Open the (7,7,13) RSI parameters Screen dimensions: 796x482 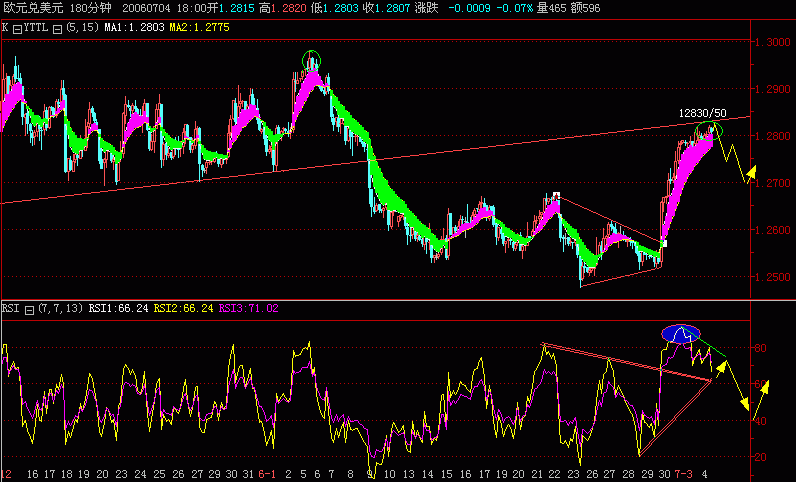tap(60, 308)
